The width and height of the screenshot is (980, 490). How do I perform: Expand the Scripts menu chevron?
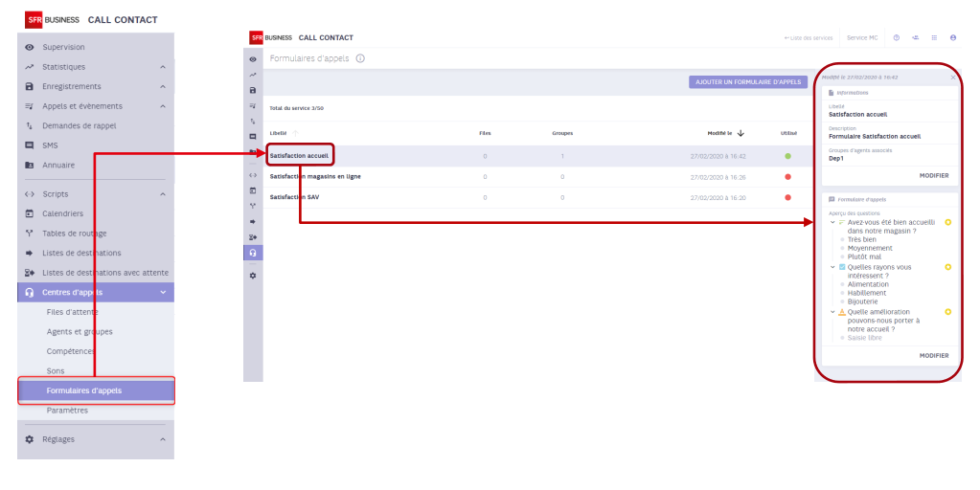tap(163, 194)
